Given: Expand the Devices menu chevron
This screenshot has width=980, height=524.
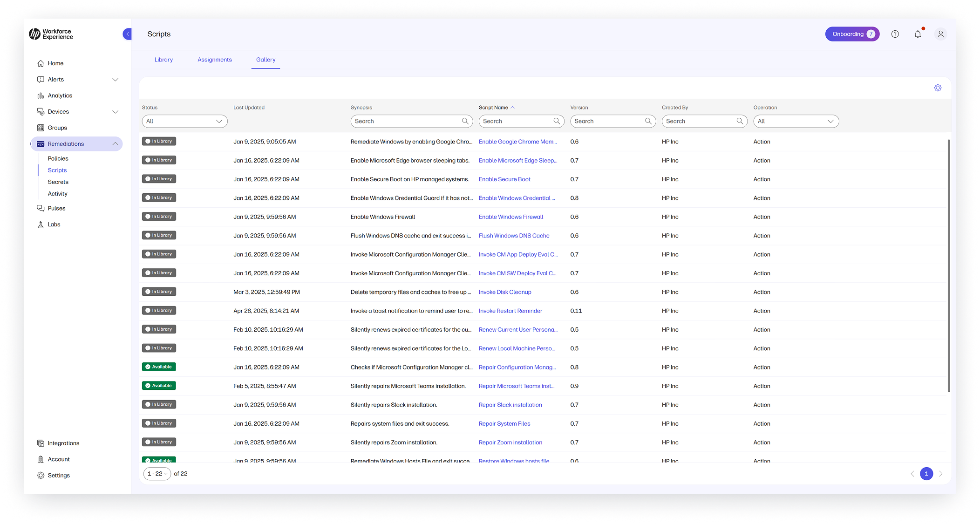Looking at the screenshot, I should tap(115, 112).
